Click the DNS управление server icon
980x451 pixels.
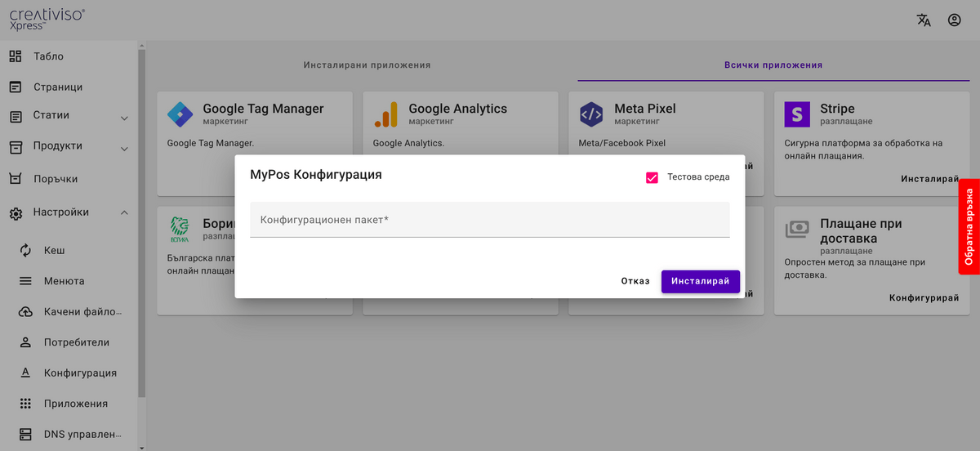click(25, 434)
